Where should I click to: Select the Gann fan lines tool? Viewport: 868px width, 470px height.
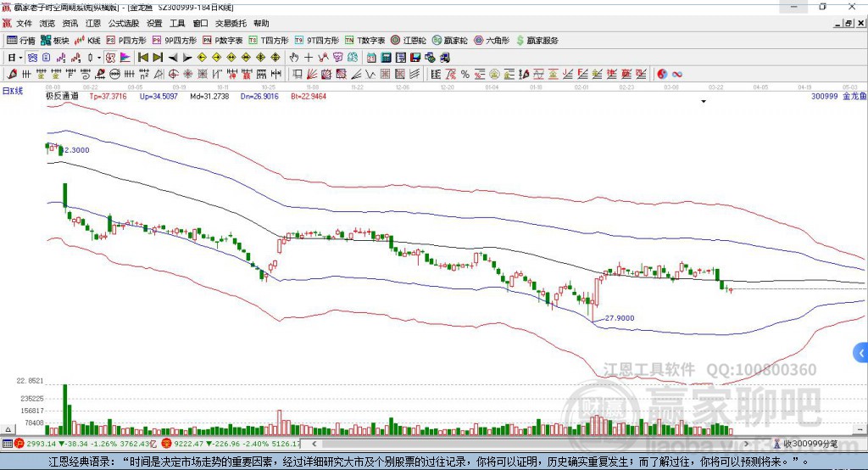click(x=312, y=75)
